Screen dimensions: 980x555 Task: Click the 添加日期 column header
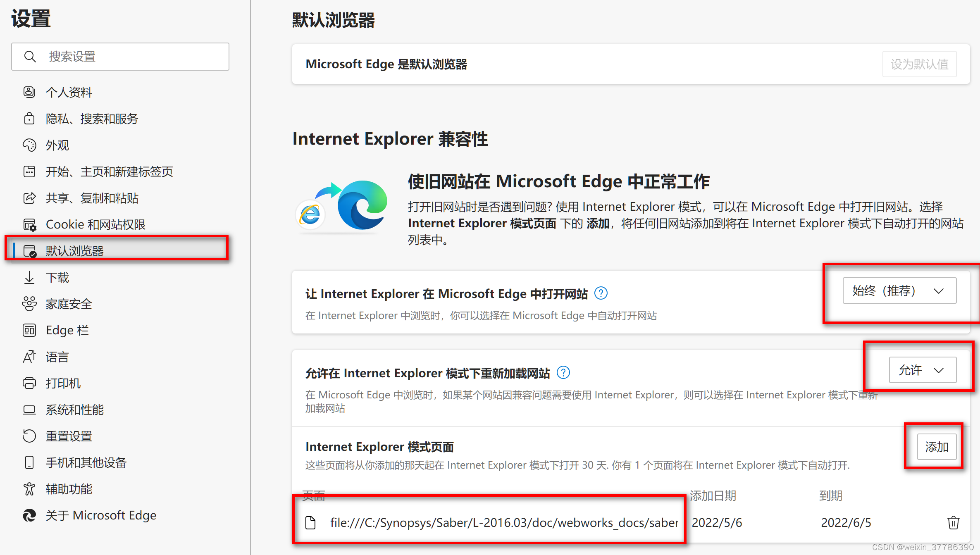tap(713, 495)
